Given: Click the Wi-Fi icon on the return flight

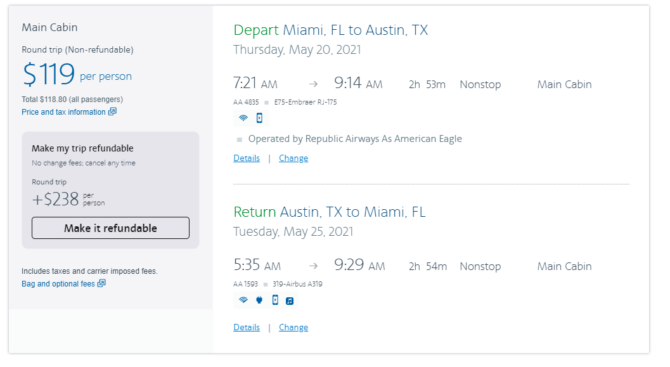Looking at the screenshot, I should click(x=243, y=300).
